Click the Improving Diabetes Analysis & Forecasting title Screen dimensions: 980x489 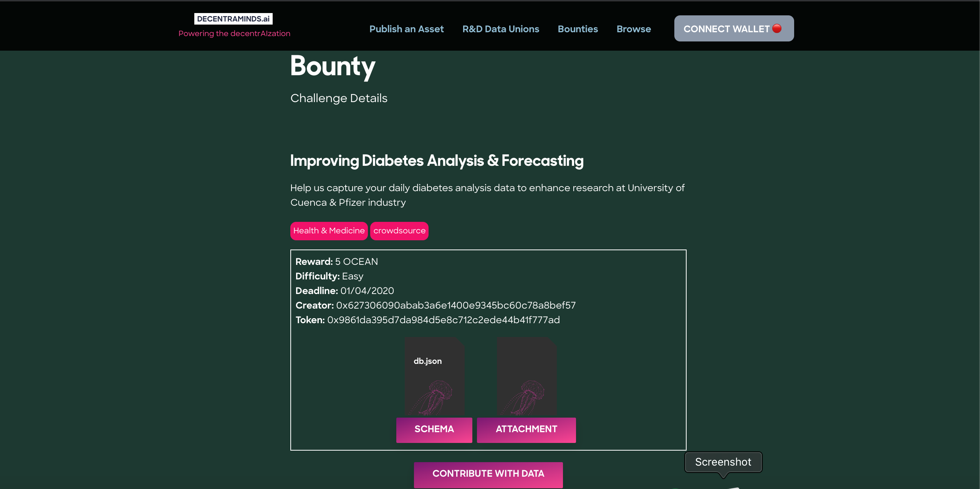coord(437,161)
